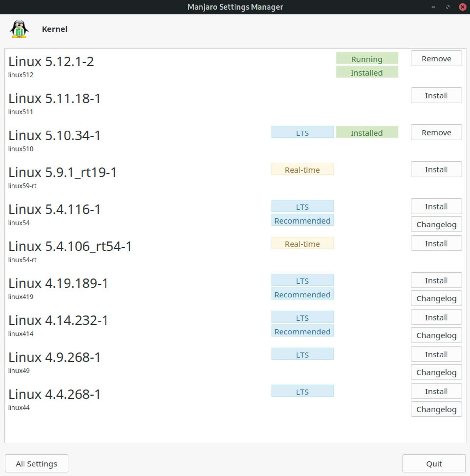The height and width of the screenshot is (476, 470).
Task: Select the Linux 5.11.18-1 kernel title
Action: (54, 98)
